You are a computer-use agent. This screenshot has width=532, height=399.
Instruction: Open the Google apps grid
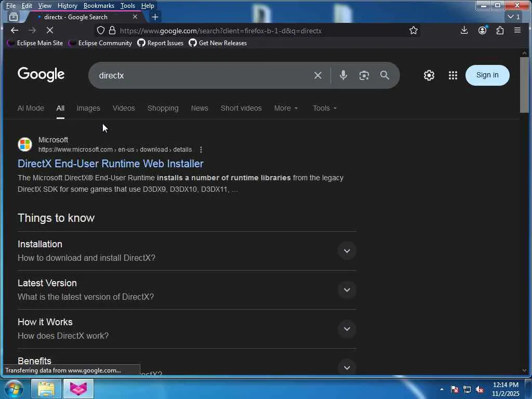point(453,75)
